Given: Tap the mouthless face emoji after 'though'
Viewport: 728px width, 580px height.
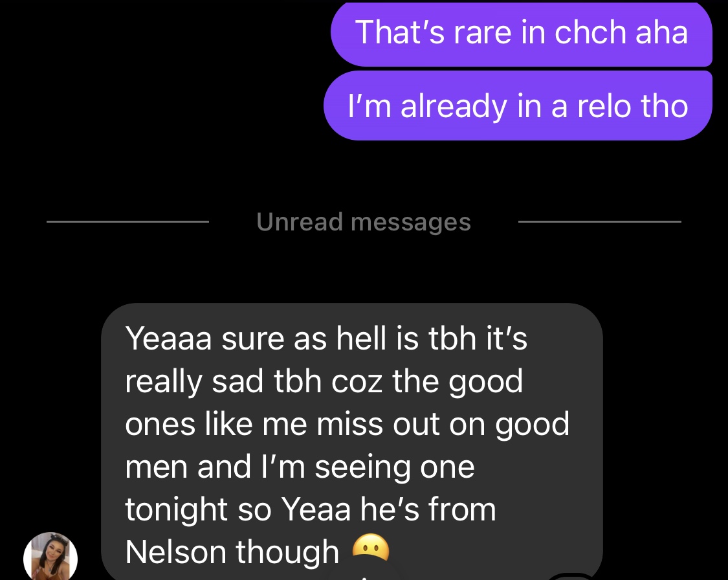Looking at the screenshot, I should pos(371,548).
